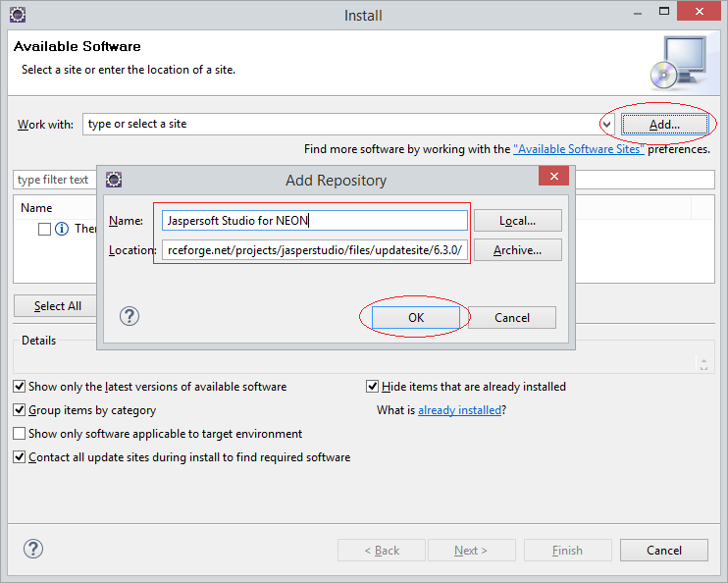Click Cancel at bottom of Install dialog
728x583 pixels.
point(664,551)
